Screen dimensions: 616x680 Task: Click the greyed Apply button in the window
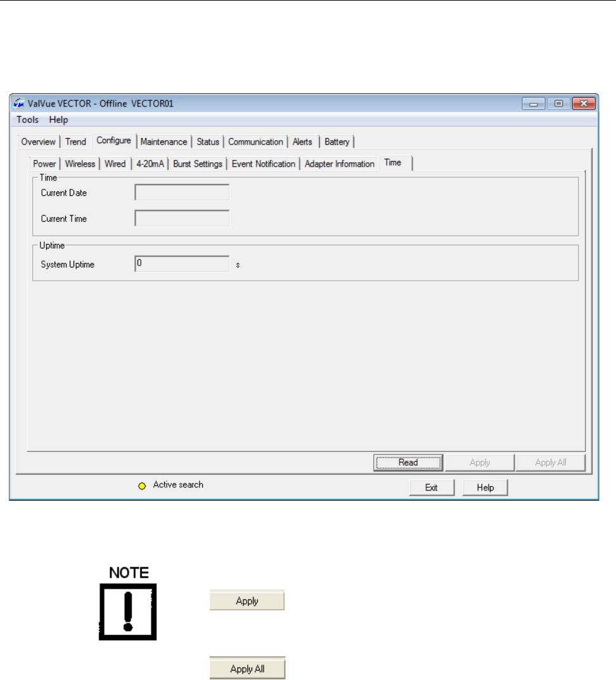[480, 463]
